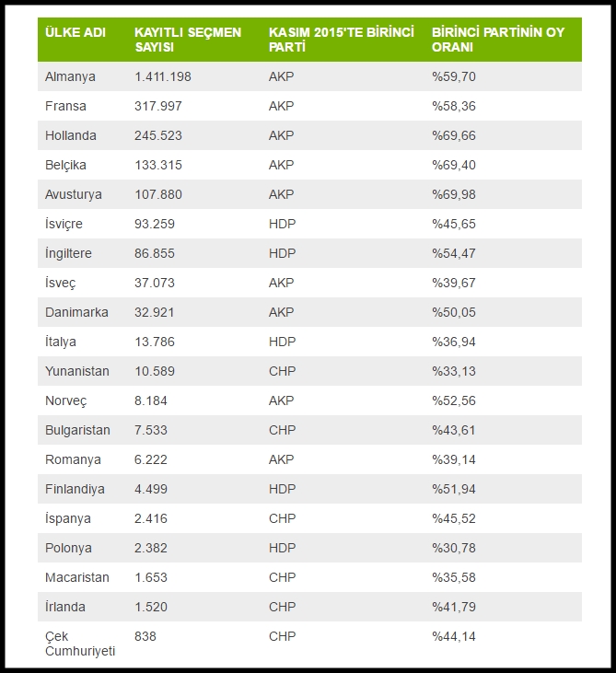Select İsveç voter count 37.073

pyautogui.click(x=155, y=283)
